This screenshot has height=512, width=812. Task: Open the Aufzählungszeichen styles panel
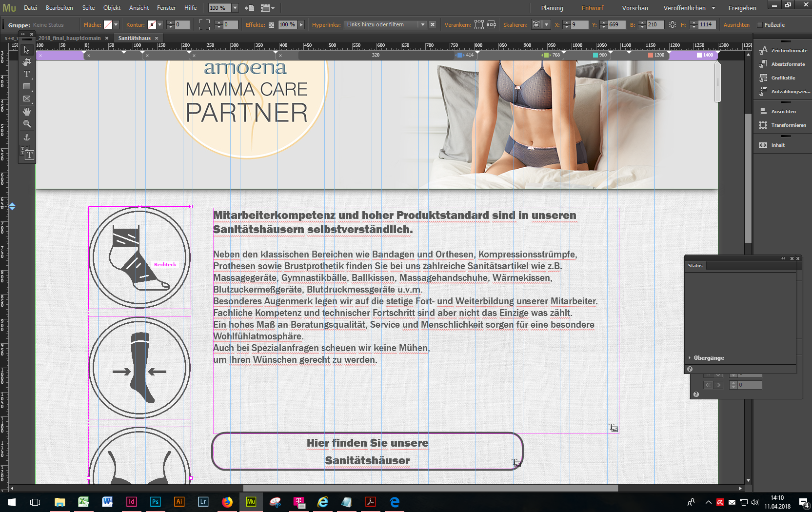pyautogui.click(x=784, y=91)
